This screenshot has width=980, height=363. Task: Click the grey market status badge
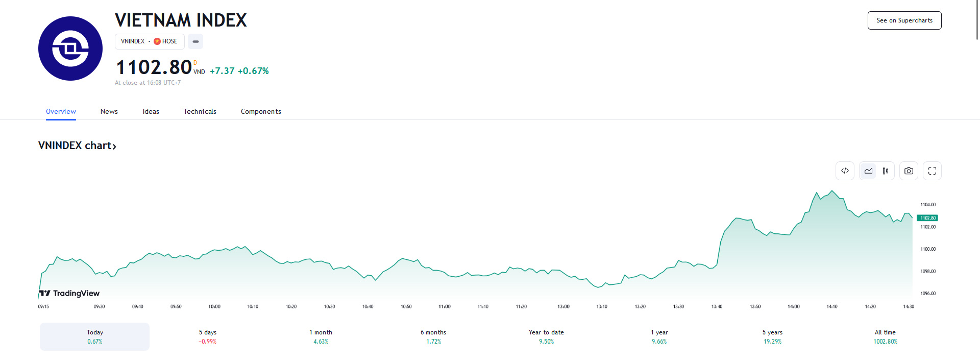pyautogui.click(x=195, y=41)
